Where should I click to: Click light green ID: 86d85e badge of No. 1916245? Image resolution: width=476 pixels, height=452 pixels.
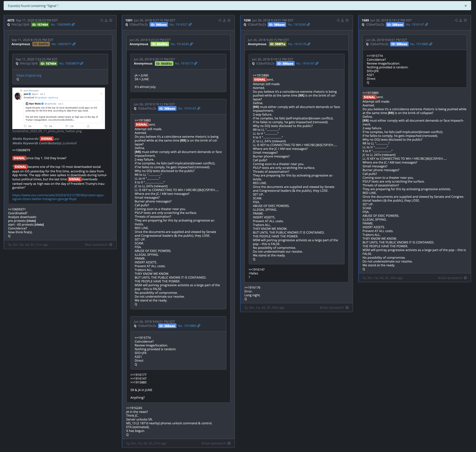point(160,44)
